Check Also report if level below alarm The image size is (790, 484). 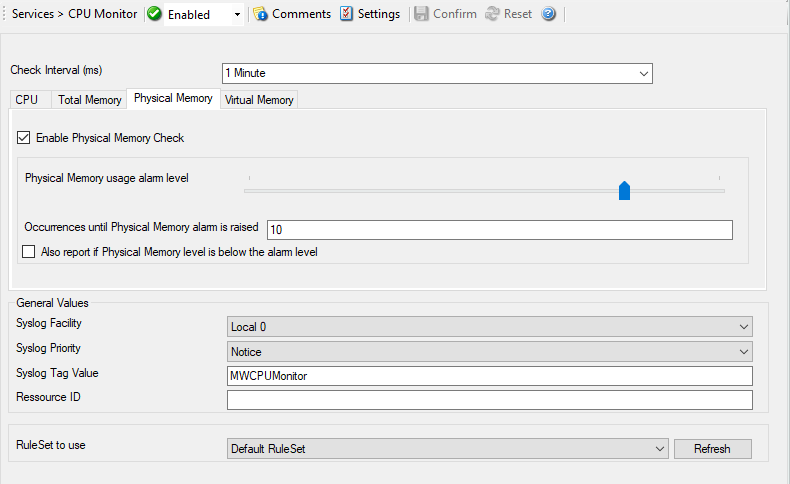(29, 252)
